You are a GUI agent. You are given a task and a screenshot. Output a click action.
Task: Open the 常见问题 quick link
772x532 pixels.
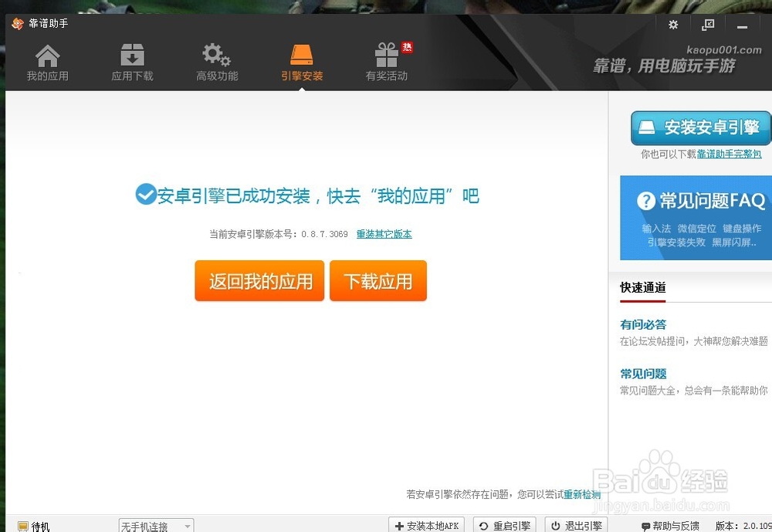point(643,374)
